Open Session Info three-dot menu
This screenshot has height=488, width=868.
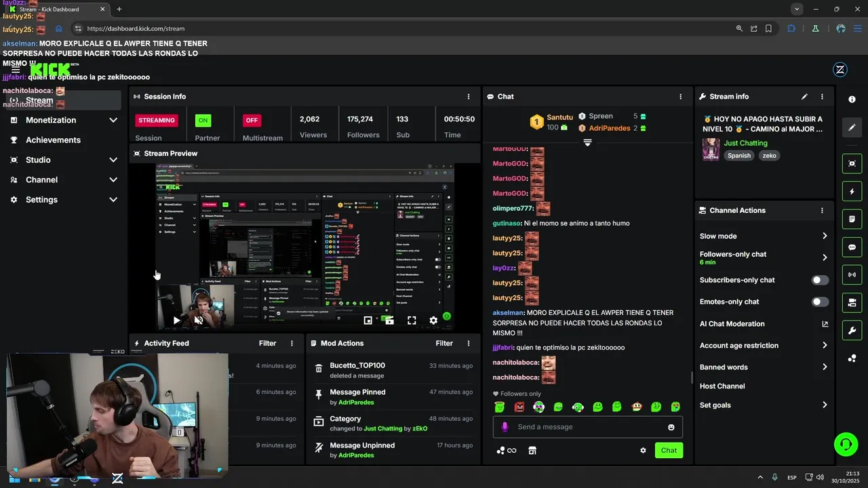point(468,96)
